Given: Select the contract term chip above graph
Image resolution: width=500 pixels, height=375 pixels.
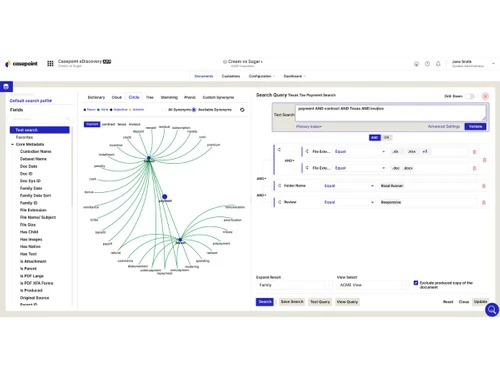Looking at the screenshot, I should click(x=108, y=124).
